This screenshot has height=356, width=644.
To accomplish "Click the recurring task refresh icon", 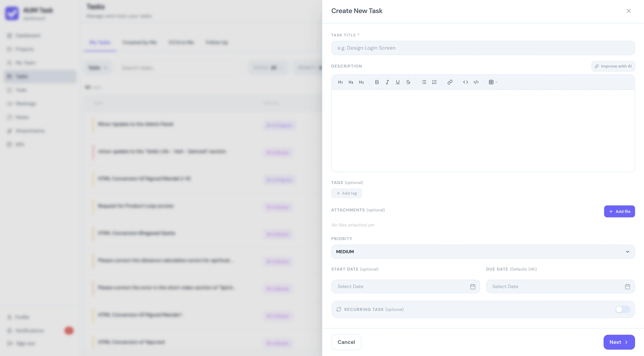I will (x=339, y=309).
